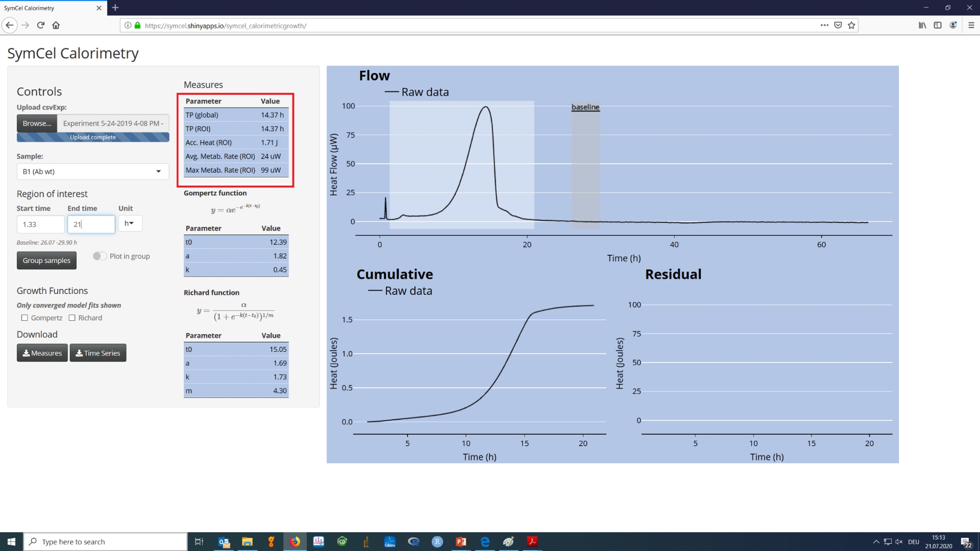The height and width of the screenshot is (551, 980).
Task: Expand the Sample dropdown B1 (Ab wt)
Action: 93,171
